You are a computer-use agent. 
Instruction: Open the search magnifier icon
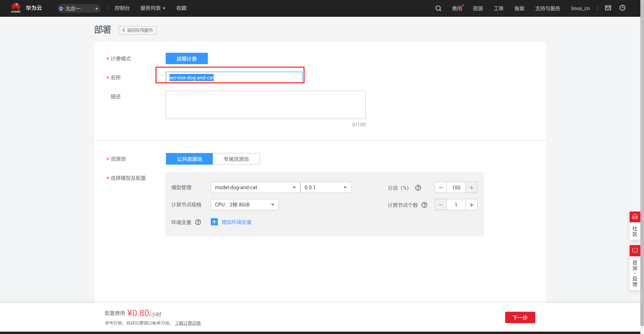click(x=438, y=8)
